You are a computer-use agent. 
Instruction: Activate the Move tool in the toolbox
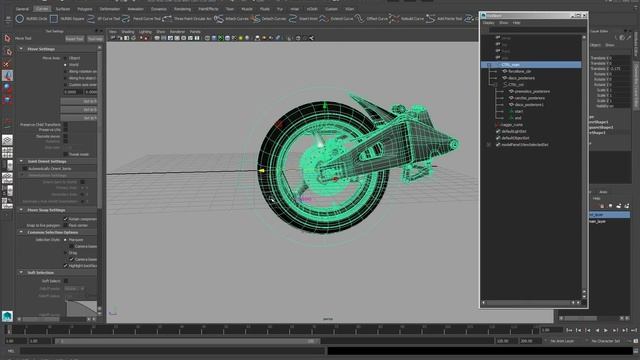pos(7,76)
